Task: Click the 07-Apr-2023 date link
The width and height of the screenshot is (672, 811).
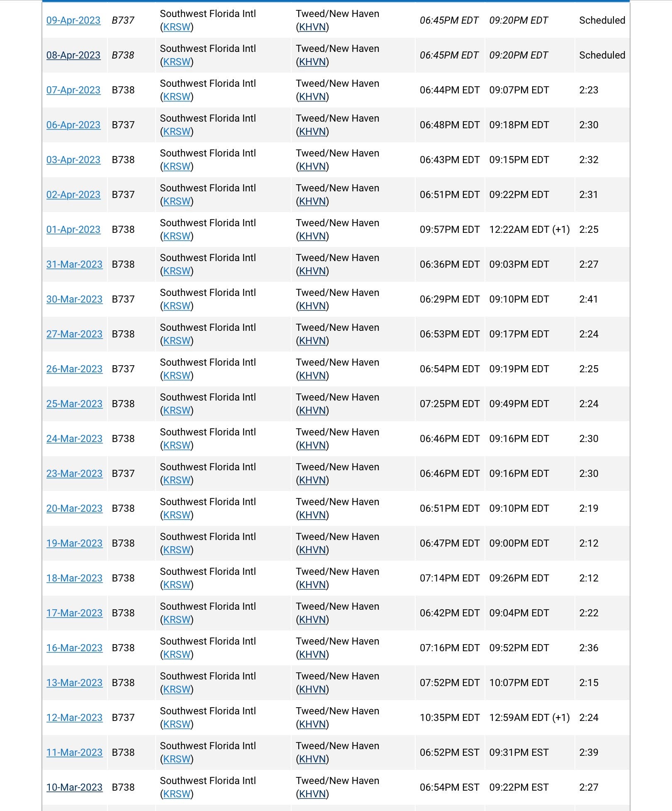Action: click(73, 90)
